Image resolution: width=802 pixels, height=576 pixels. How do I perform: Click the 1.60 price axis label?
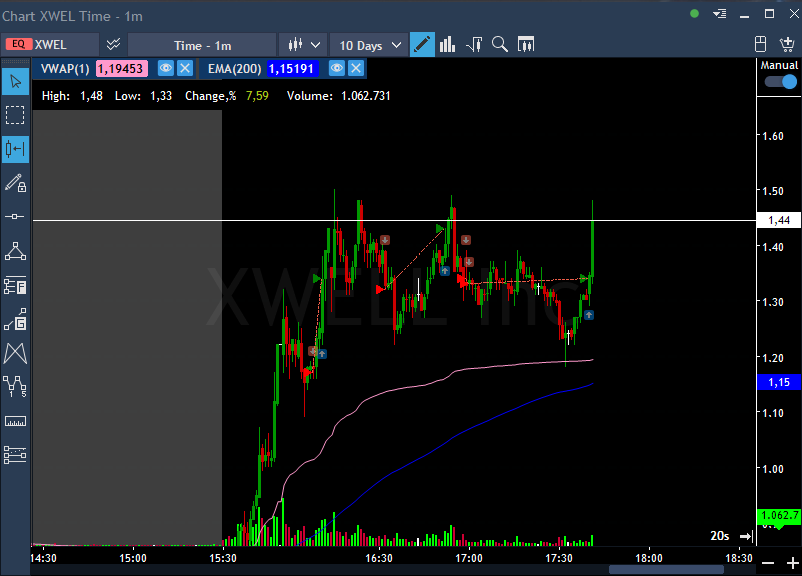773,136
